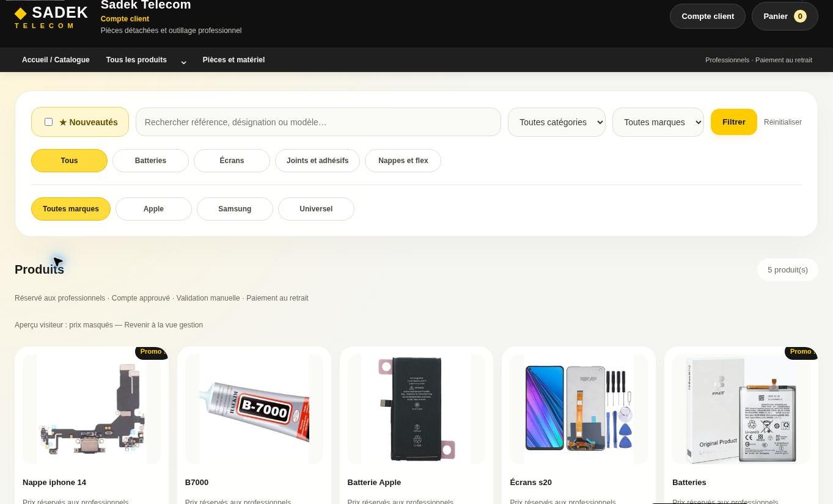Open Pièces et matériel menu
This screenshot has height=504, width=833.
[x=233, y=60]
